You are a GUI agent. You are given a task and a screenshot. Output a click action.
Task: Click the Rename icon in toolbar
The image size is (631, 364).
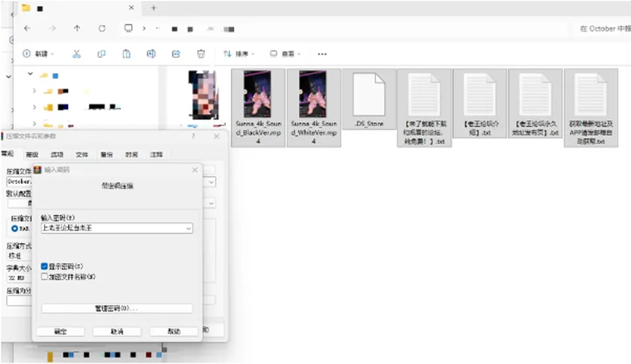151,53
